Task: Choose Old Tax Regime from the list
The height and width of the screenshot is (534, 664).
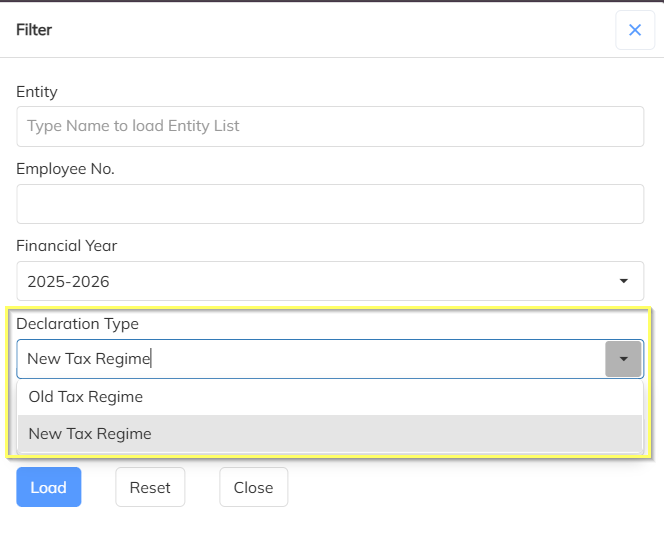Action: [x=86, y=397]
